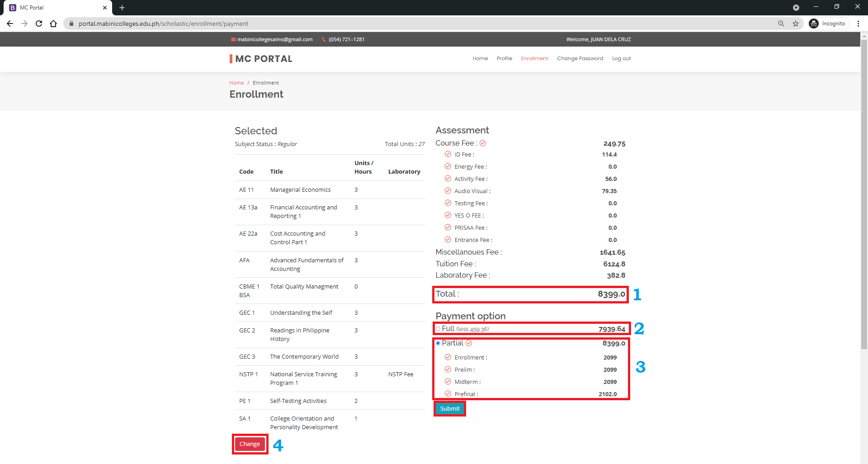Reload the page with refresh icon
This screenshot has width=868, height=464.
pos(39,24)
